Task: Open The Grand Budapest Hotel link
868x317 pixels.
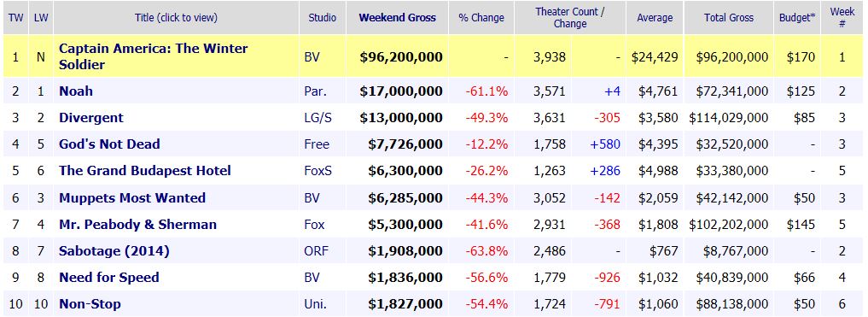Action: 145,171
